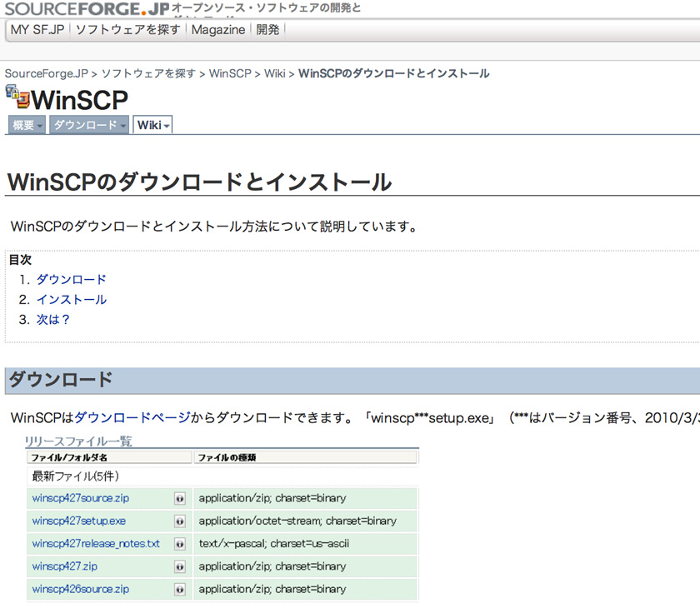Click application/octet-stream; charset=binary cell
Viewport: 700px width, 613px height.
305,521
